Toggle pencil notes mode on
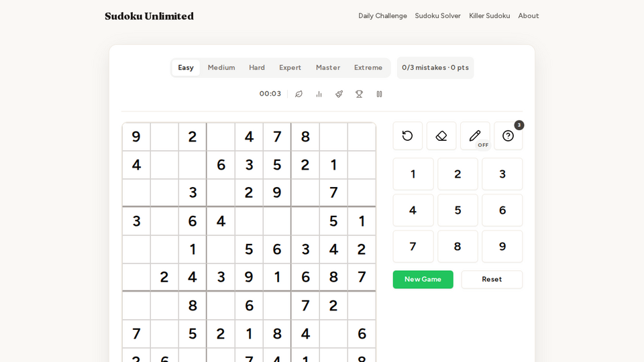This screenshot has width=644, height=362. pos(475,136)
